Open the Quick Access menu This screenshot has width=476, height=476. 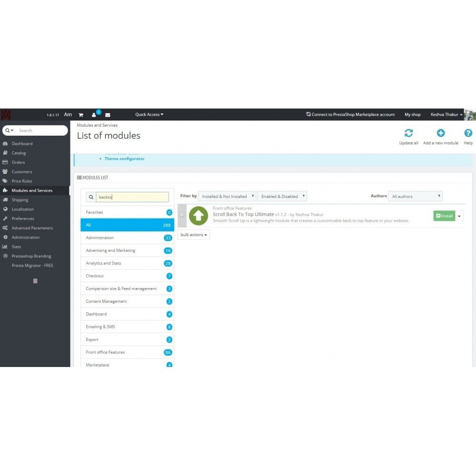pos(149,114)
